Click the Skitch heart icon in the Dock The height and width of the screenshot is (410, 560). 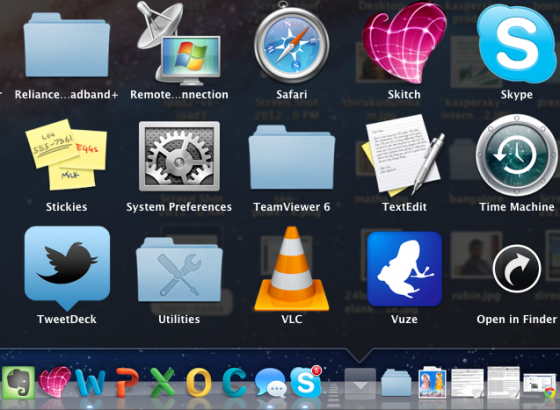(55, 382)
